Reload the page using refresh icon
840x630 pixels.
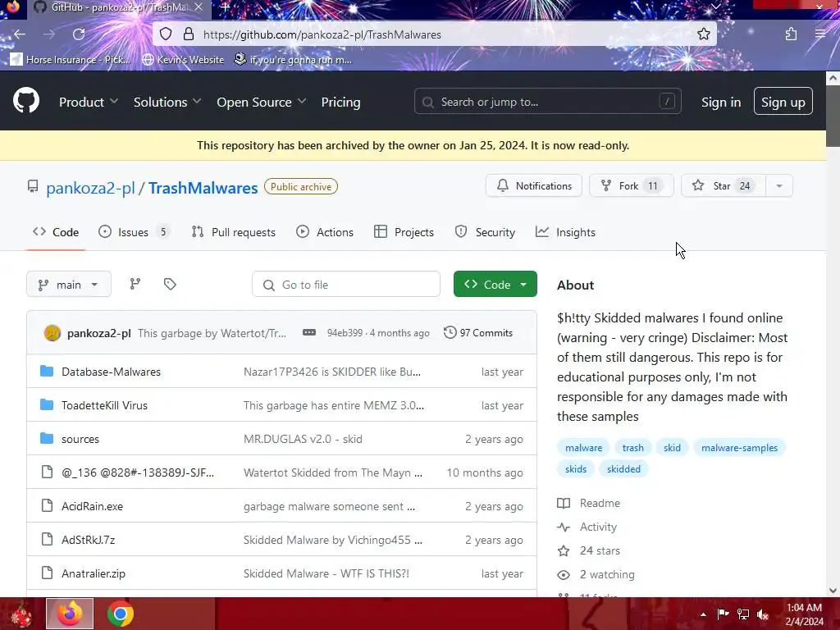click(79, 34)
